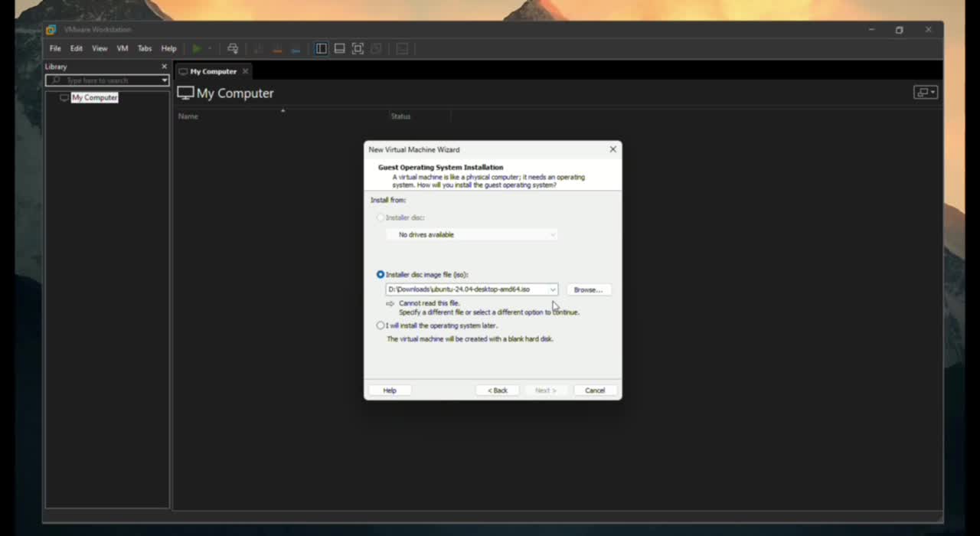This screenshot has width=980, height=536.
Task: Close the Library panel
Action: (x=164, y=67)
